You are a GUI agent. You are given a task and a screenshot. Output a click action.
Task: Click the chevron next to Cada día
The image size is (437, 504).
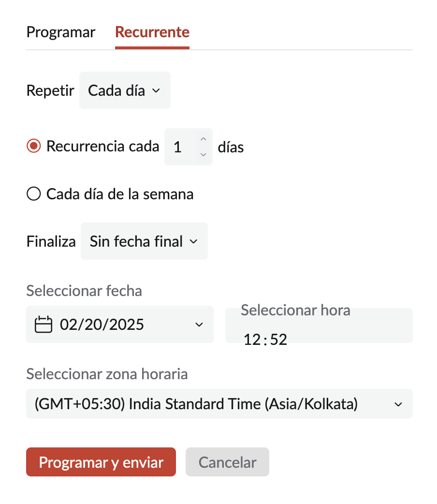(x=156, y=91)
